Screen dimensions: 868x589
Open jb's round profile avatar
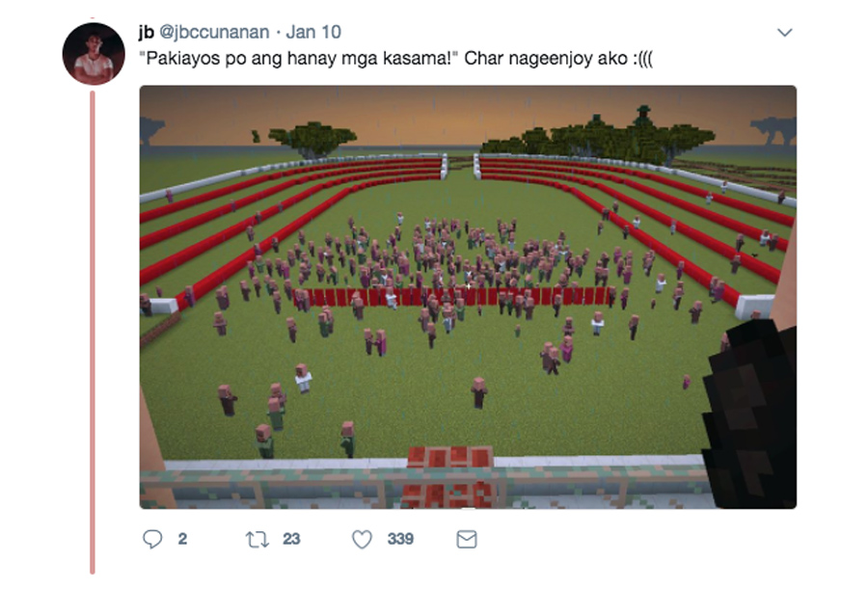tap(94, 54)
